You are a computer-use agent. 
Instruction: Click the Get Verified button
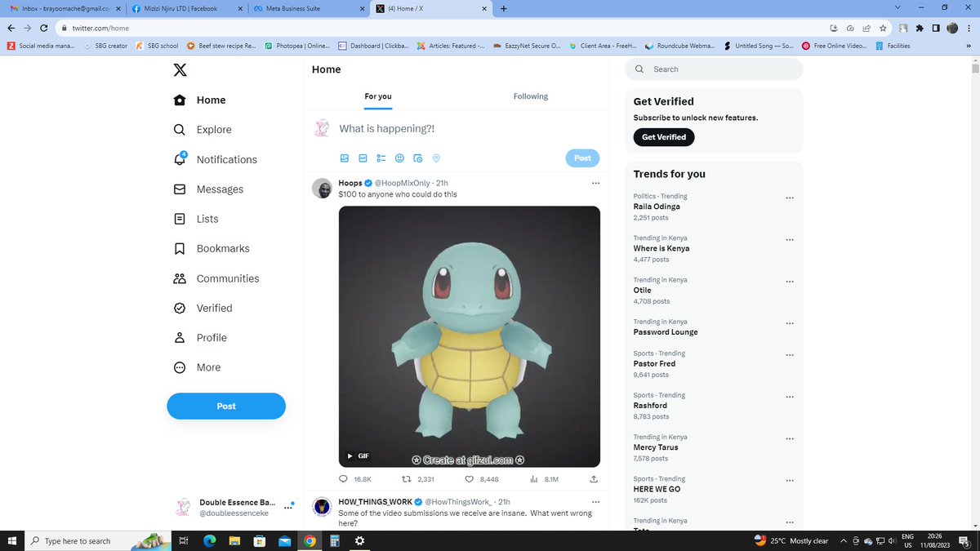(664, 137)
